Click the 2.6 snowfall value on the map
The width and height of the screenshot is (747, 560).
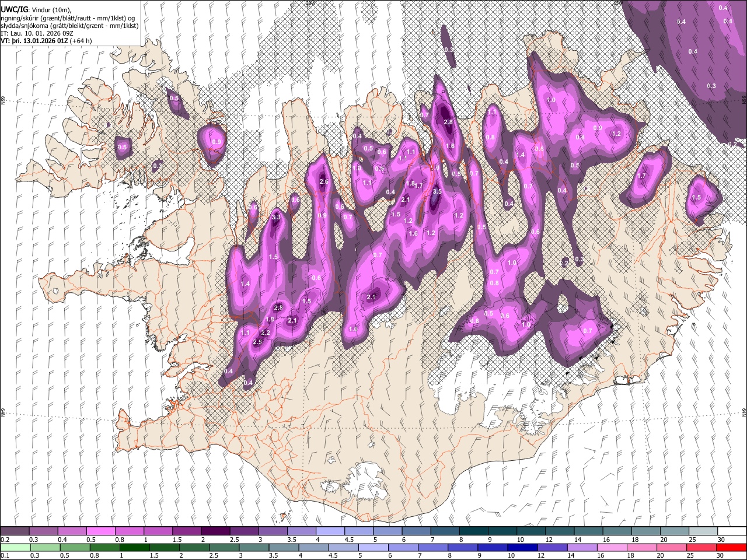coord(324,182)
